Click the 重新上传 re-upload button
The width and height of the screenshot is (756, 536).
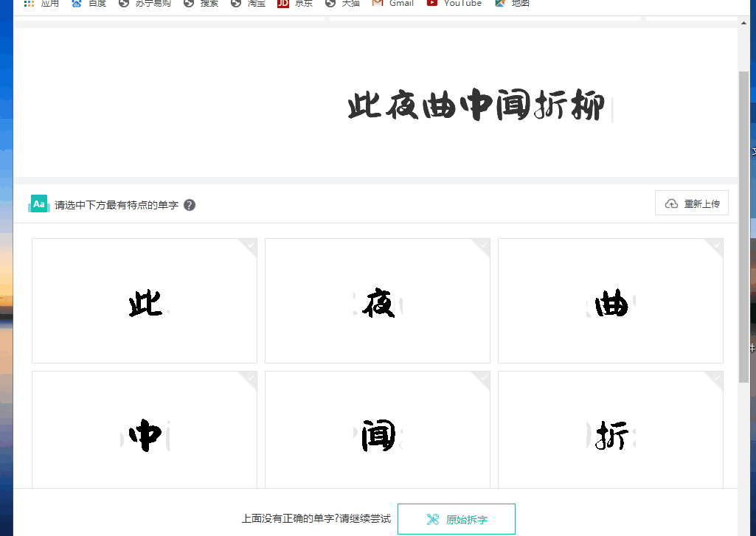click(x=691, y=203)
